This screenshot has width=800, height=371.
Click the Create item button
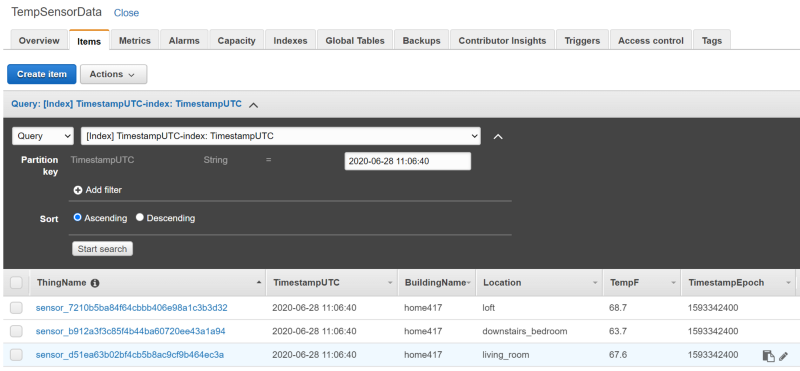click(x=42, y=74)
